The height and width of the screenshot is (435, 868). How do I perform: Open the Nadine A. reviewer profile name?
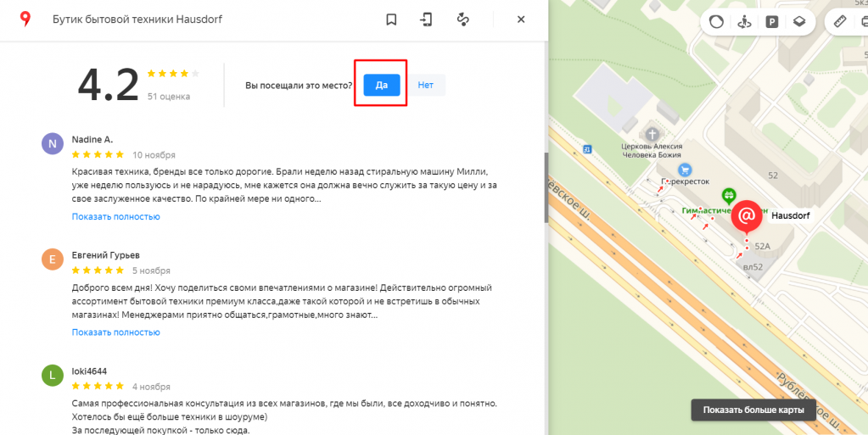click(92, 139)
